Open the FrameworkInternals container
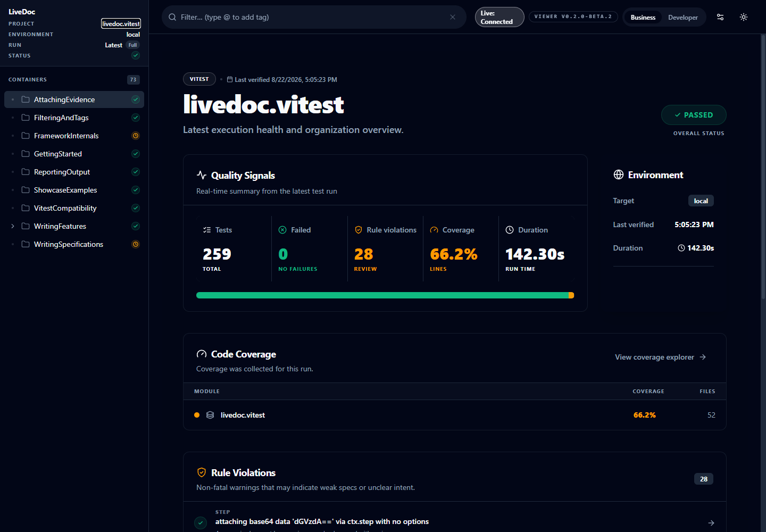The image size is (766, 532). pos(74,136)
